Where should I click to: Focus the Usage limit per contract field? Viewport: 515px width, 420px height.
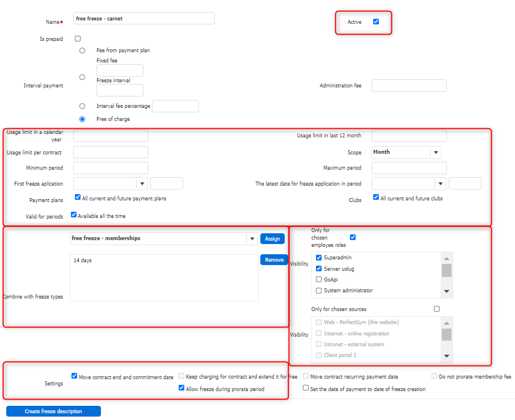(111, 152)
